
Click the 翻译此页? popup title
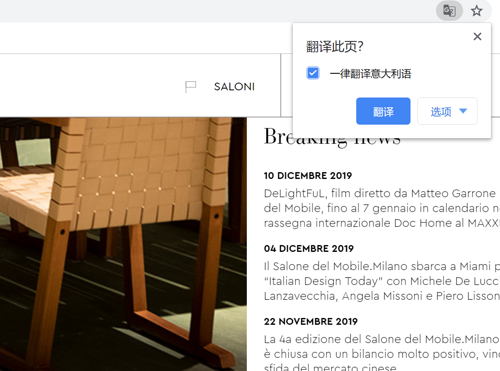[x=335, y=47]
